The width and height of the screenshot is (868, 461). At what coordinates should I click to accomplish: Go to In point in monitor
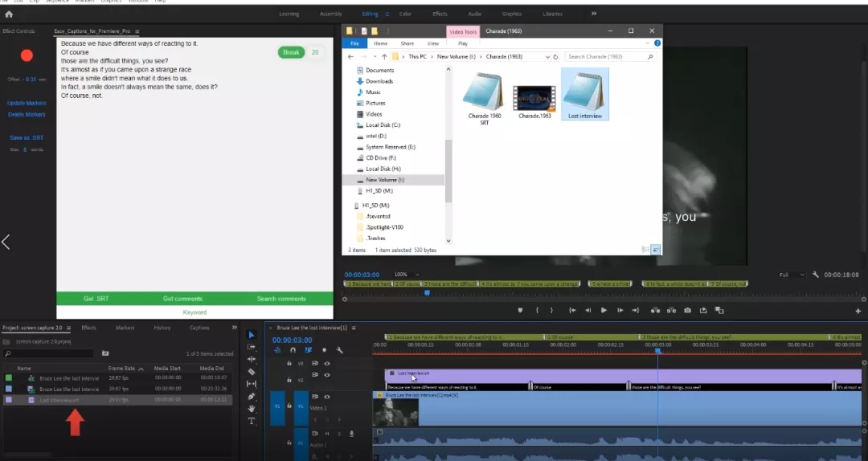point(572,311)
